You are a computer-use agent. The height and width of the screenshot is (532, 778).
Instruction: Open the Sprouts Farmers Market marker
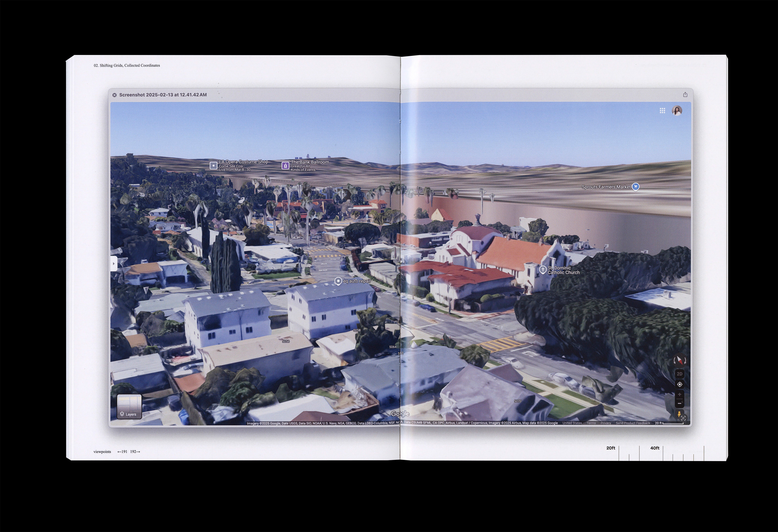[x=635, y=187]
